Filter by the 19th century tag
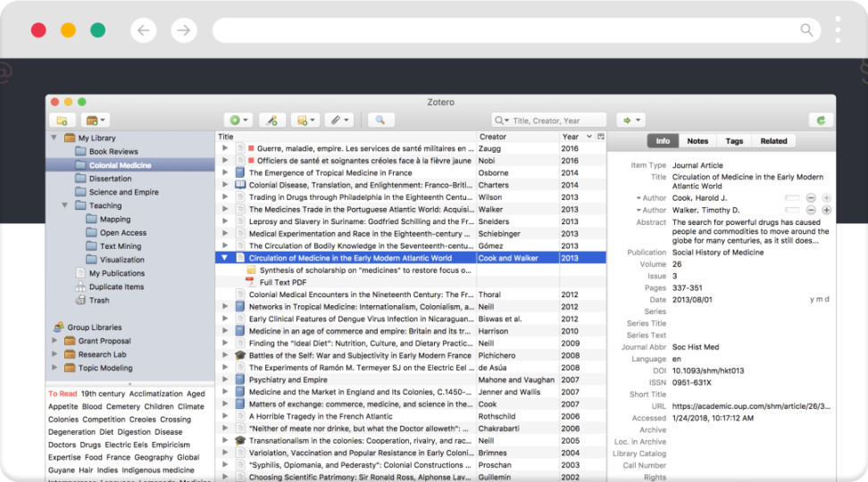 coord(103,394)
